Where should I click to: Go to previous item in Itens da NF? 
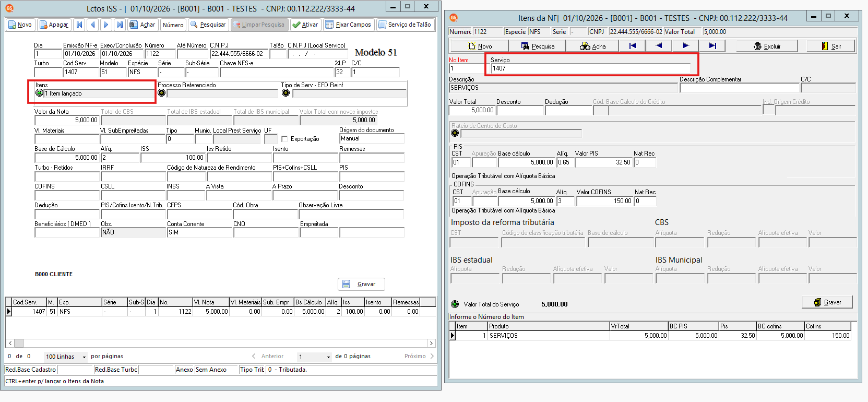659,46
